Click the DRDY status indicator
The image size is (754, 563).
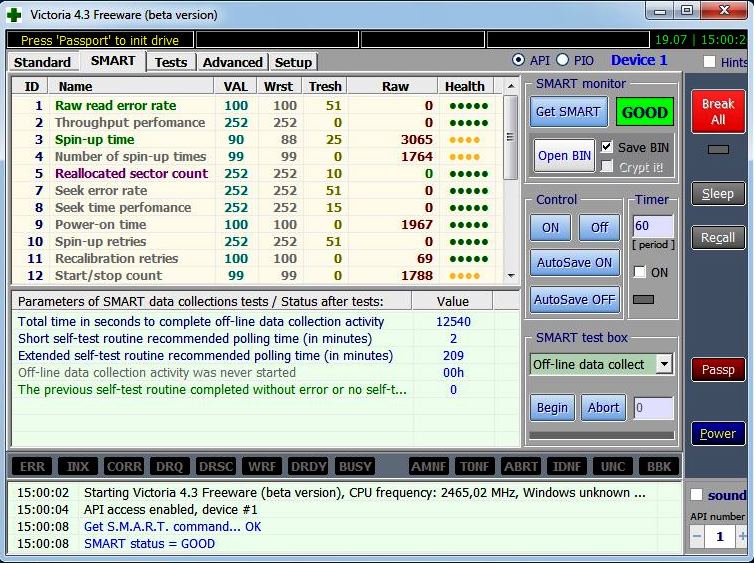point(308,466)
